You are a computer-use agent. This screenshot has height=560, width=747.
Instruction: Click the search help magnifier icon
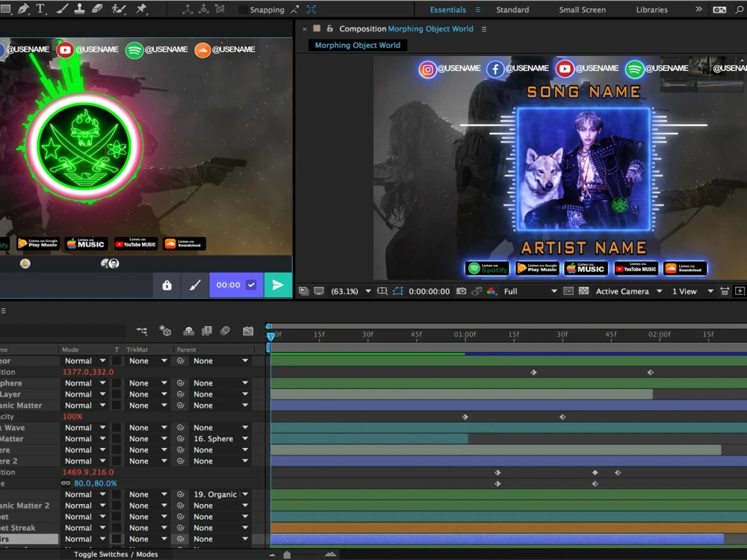740,10
